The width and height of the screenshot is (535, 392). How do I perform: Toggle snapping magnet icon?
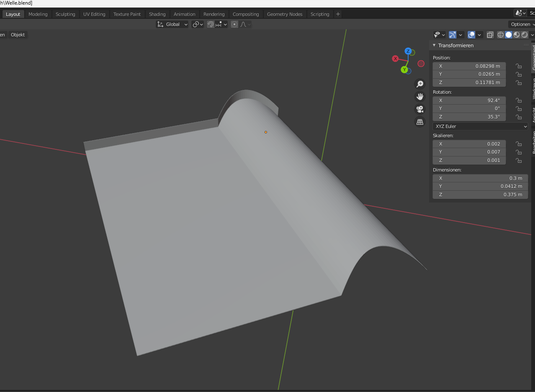pyautogui.click(x=211, y=24)
